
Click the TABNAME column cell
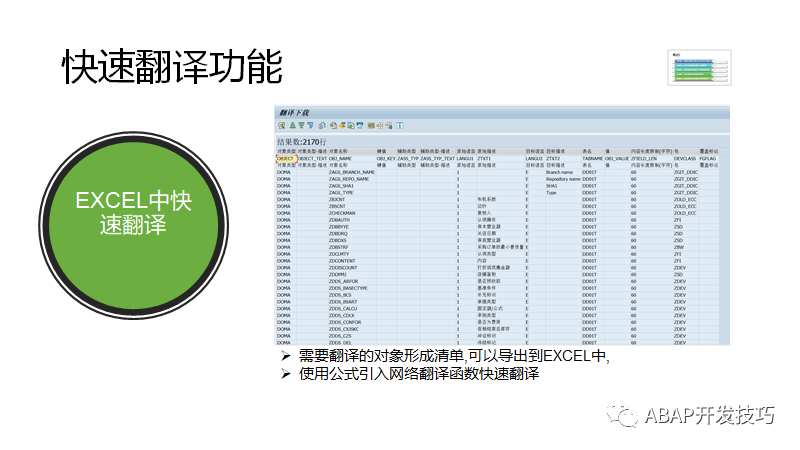coord(593,159)
